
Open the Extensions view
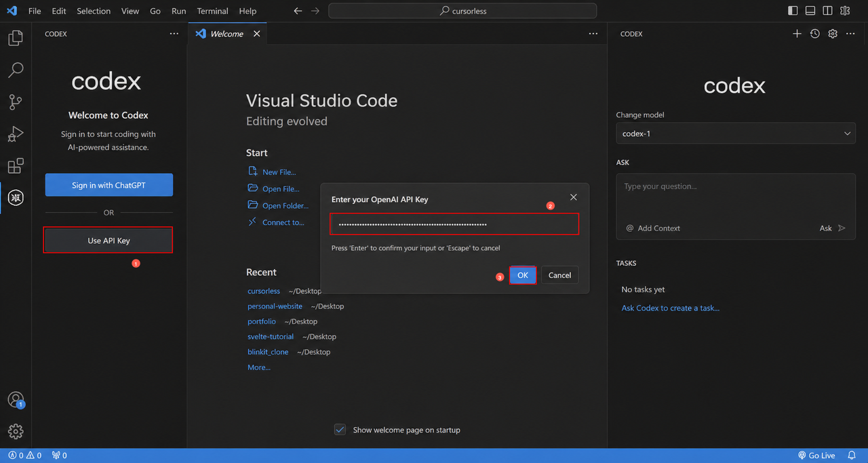(x=16, y=165)
